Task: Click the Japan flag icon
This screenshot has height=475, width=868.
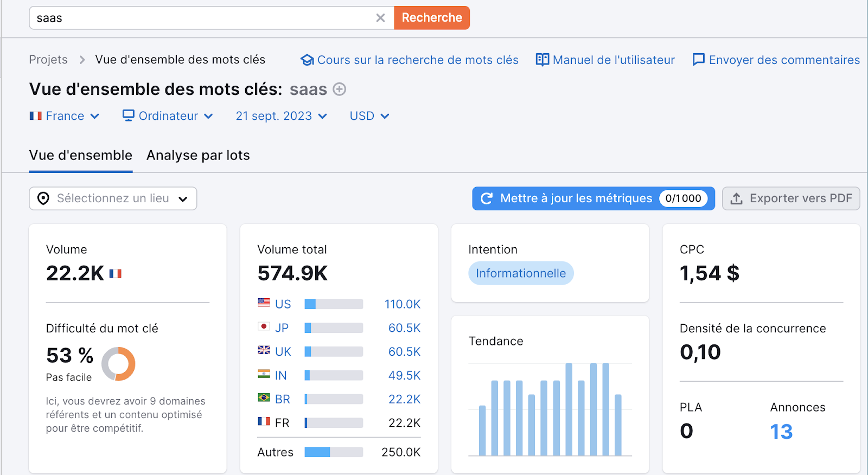Action: click(264, 326)
